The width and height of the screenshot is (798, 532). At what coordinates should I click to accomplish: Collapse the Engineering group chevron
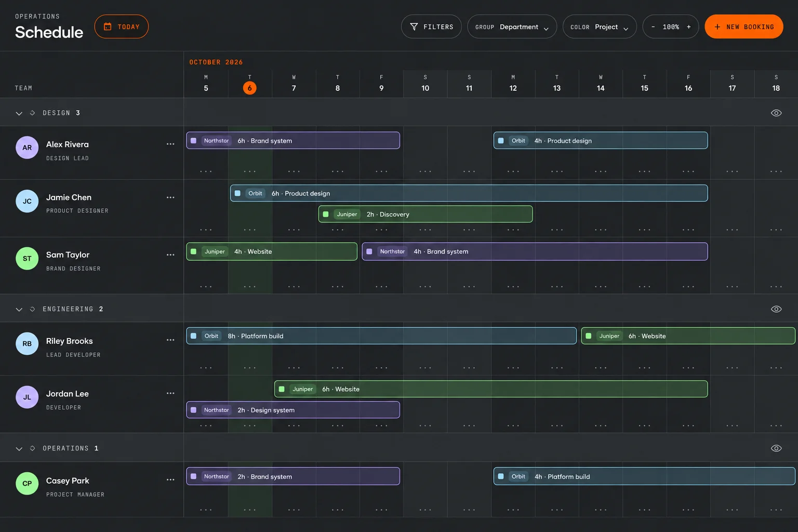(19, 310)
